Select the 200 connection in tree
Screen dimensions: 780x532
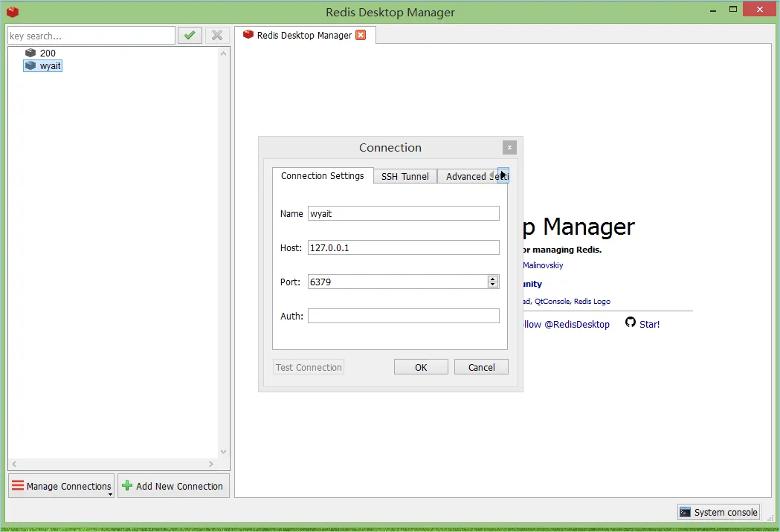[48, 53]
